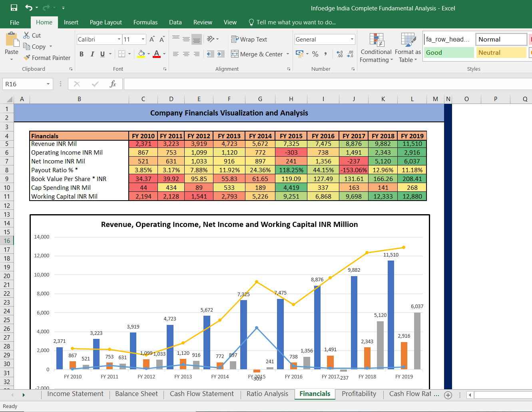Open the Calibri font name dropdown
This screenshot has height=412, width=532.
click(x=119, y=39)
